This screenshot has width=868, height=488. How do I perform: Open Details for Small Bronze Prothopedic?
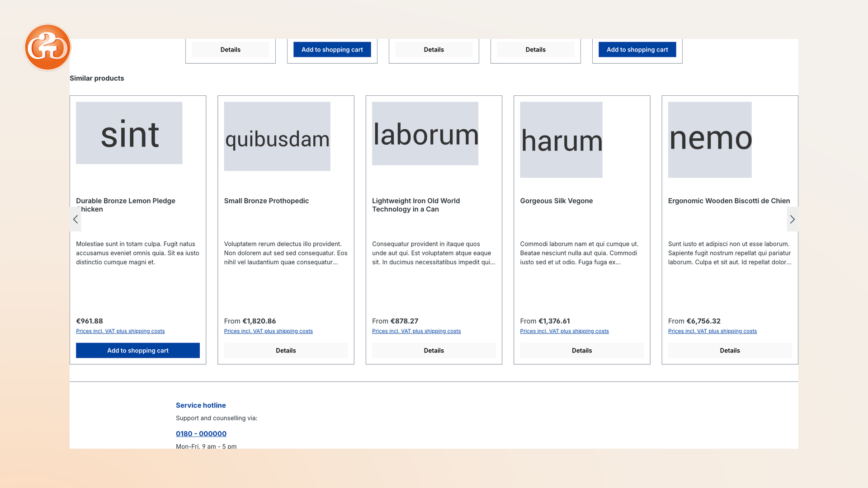286,351
